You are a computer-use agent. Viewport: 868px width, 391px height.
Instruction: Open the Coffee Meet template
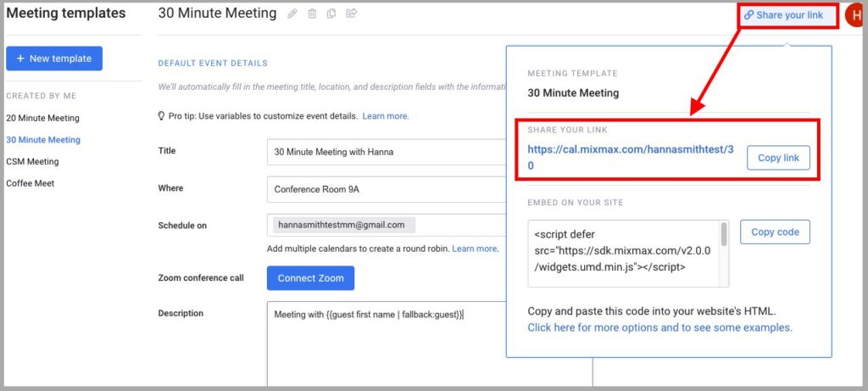[30, 182]
